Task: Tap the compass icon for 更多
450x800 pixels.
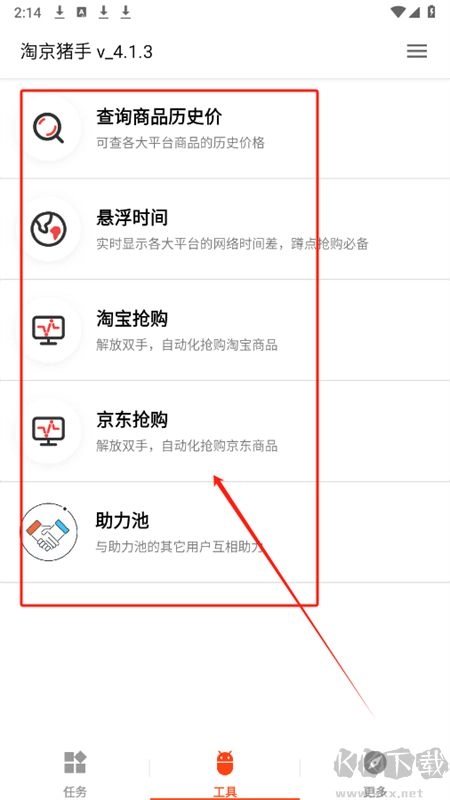Action: coord(375,762)
